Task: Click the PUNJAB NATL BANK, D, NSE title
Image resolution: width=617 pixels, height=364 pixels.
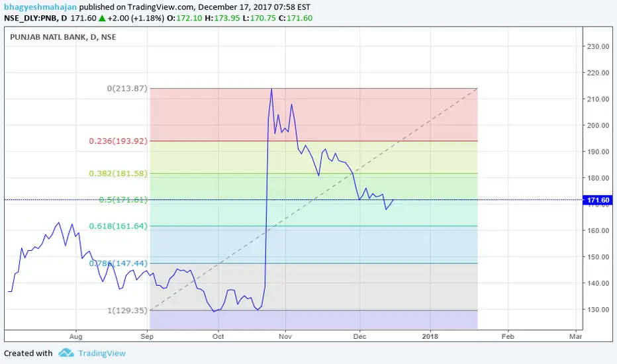Action: coord(63,37)
